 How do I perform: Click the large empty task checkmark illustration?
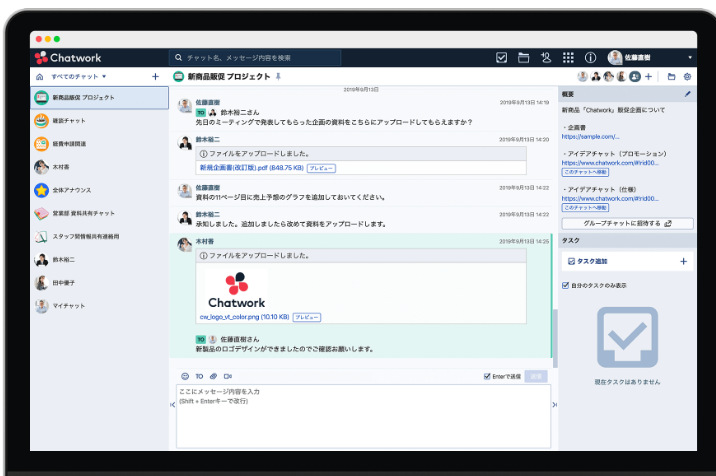click(x=627, y=337)
